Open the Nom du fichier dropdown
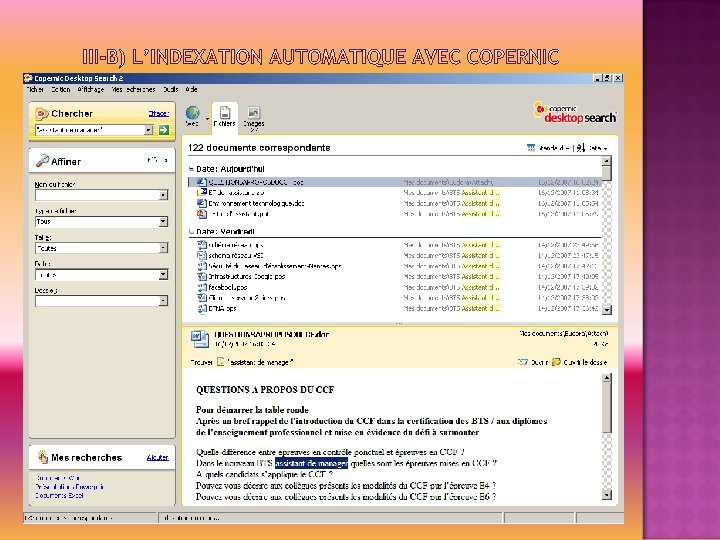720x540 pixels. pyautogui.click(x=163, y=195)
